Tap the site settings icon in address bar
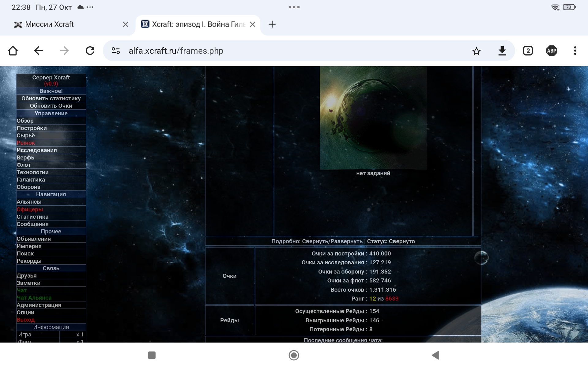Viewport: 588px width, 368px height. click(x=116, y=51)
